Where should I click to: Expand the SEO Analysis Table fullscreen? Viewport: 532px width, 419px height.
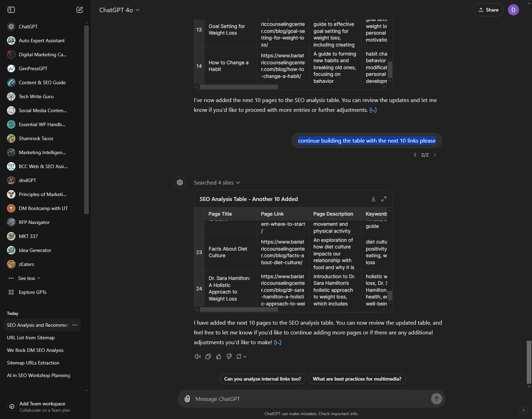(x=384, y=199)
